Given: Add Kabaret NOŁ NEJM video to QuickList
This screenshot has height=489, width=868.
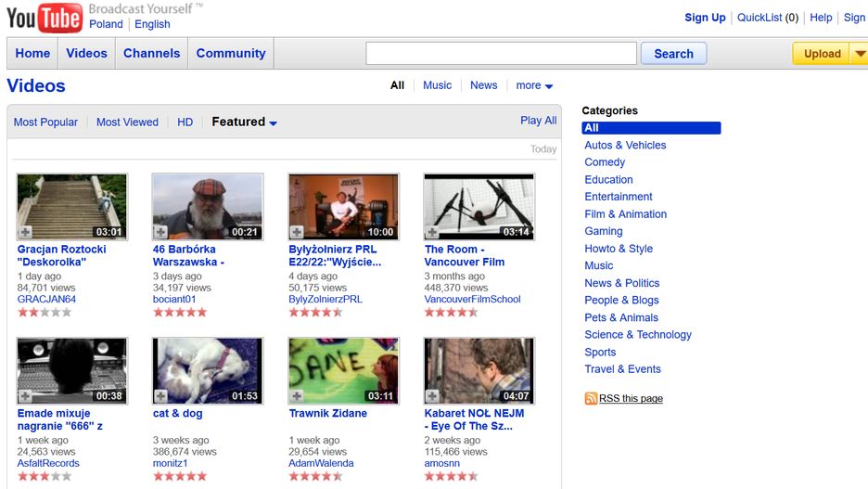Looking at the screenshot, I should [432, 396].
